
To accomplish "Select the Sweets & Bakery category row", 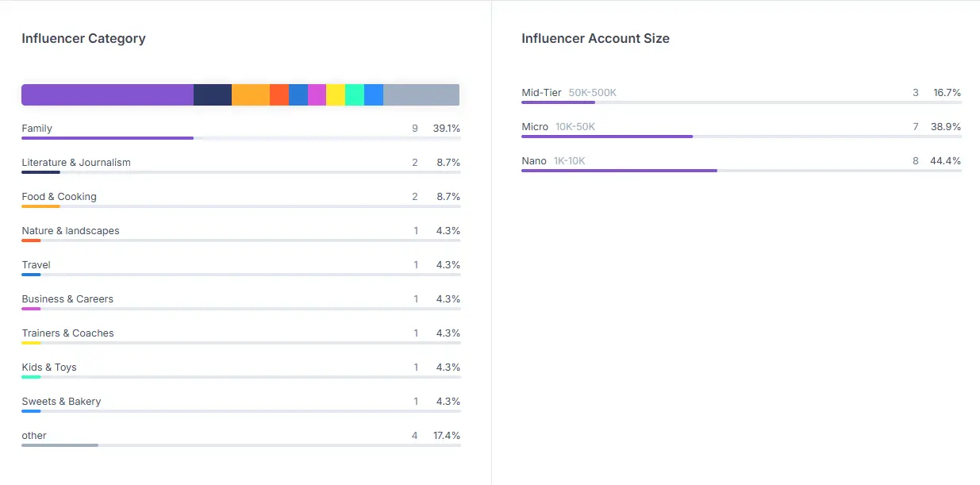I will point(241,404).
